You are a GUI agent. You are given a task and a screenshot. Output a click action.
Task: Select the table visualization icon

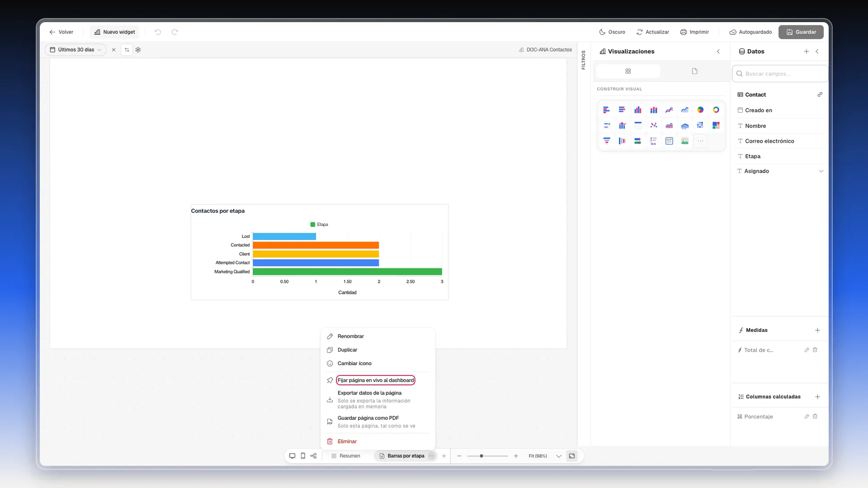pyautogui.click(x=638, y=125)
